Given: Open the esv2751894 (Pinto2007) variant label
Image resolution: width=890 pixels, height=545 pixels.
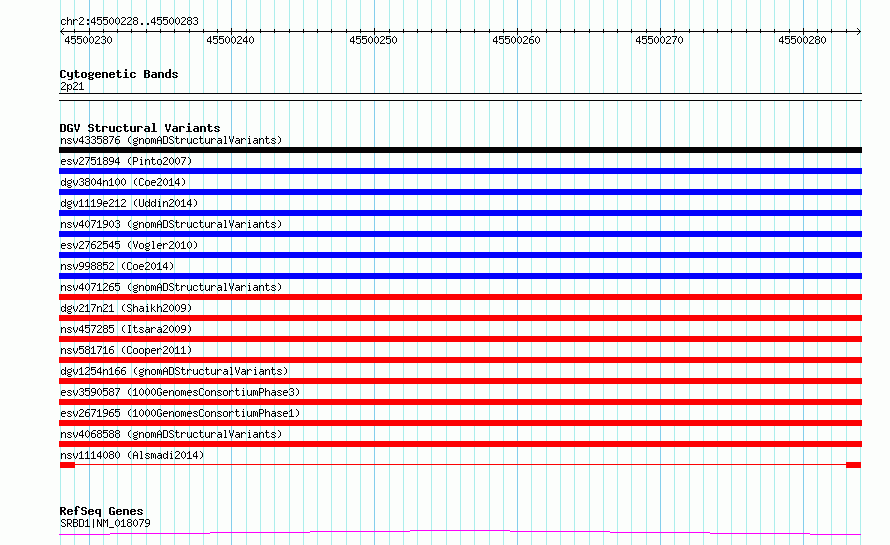Looking at the screenshot, I should pyautogui.click(x=126, y=161).
